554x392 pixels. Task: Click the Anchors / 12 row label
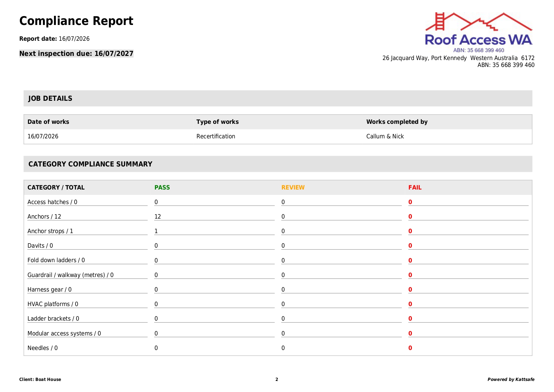[44, 216]
